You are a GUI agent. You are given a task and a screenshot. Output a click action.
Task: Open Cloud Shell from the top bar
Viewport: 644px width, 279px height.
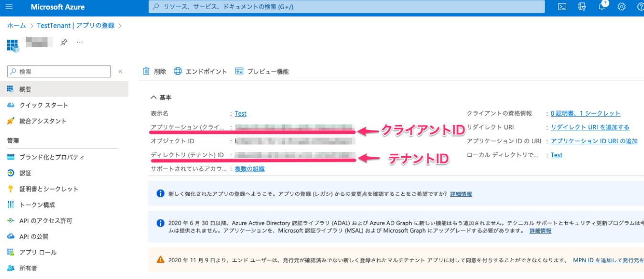point(562,7)
